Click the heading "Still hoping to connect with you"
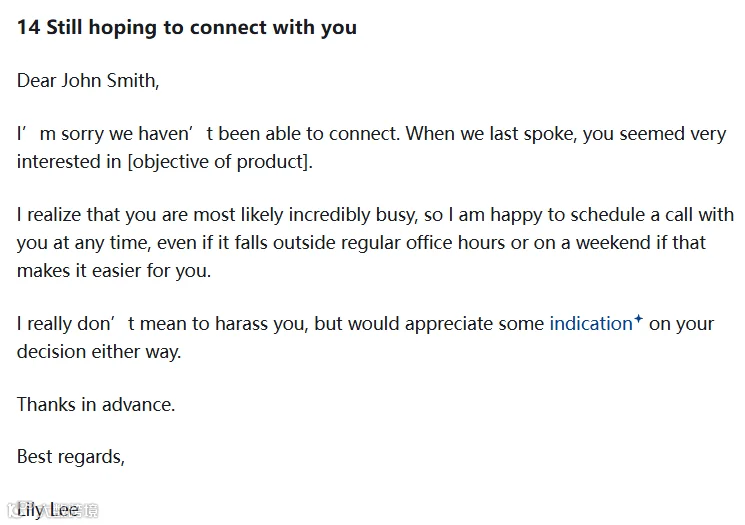This screenshot has height=525, width=745. 201,28
